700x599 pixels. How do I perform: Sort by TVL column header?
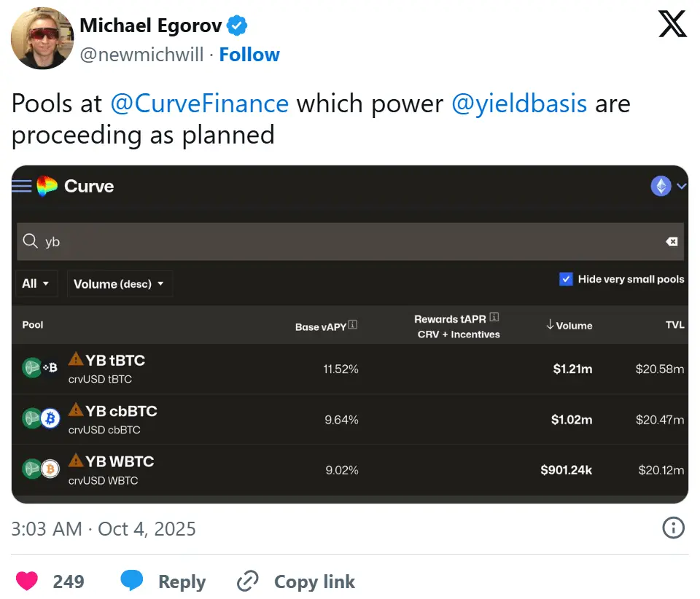(x=674, y=325)
